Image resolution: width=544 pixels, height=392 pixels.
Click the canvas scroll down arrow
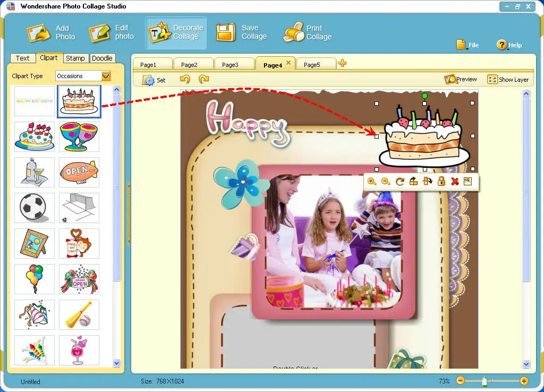pyautogui.click(x=526, y=364)
